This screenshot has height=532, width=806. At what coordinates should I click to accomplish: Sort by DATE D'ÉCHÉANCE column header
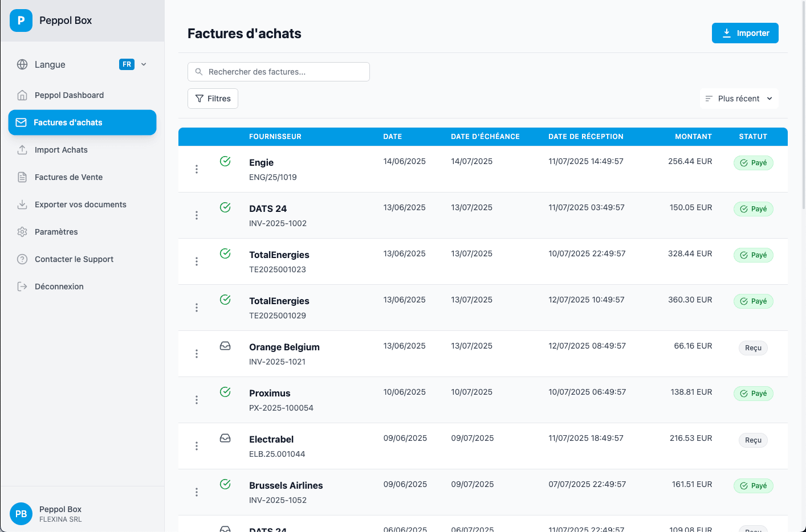[485, 137]
